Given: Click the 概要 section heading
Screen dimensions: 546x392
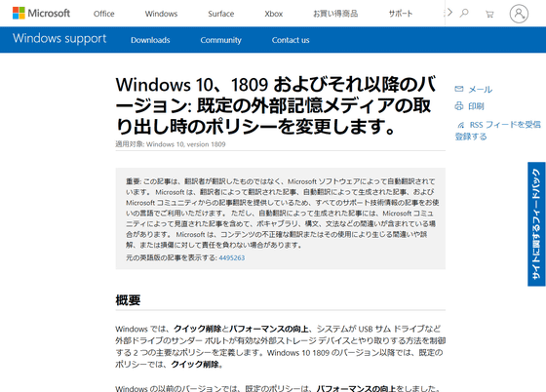Looking at the screenshot, I should tap(128, 300).
